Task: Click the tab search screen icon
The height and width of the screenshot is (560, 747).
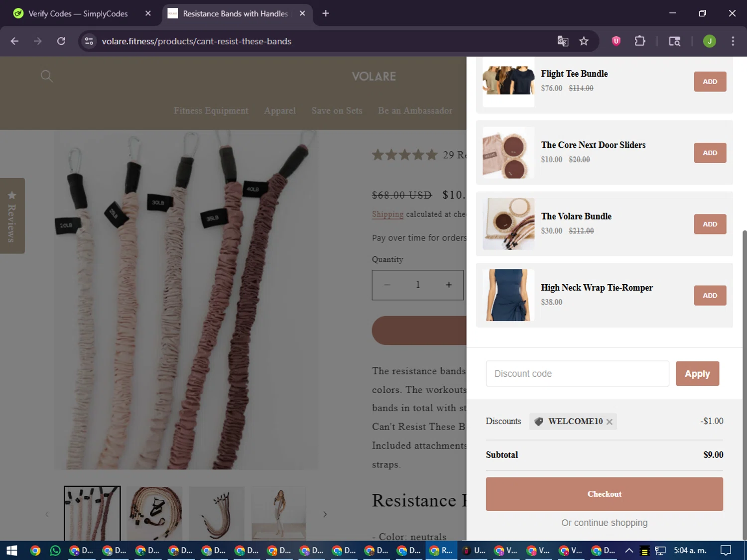Action: [x=674, y=41]
